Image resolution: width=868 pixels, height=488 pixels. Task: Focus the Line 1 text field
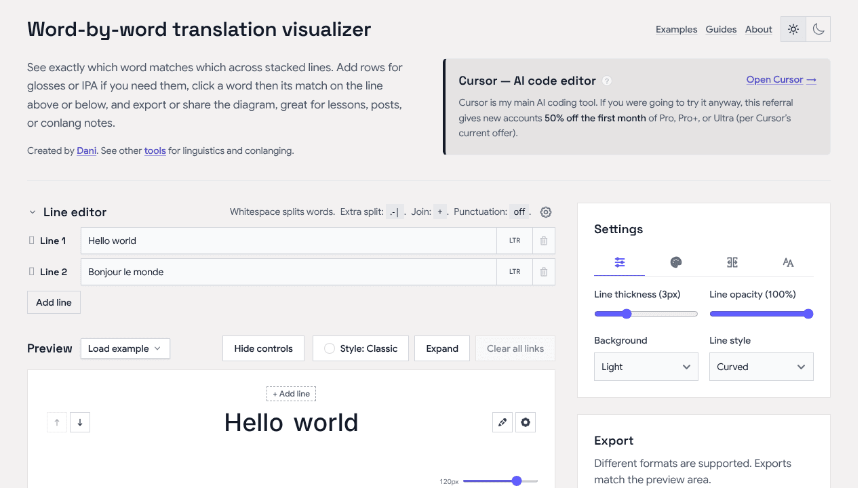[x=289, y=241]
